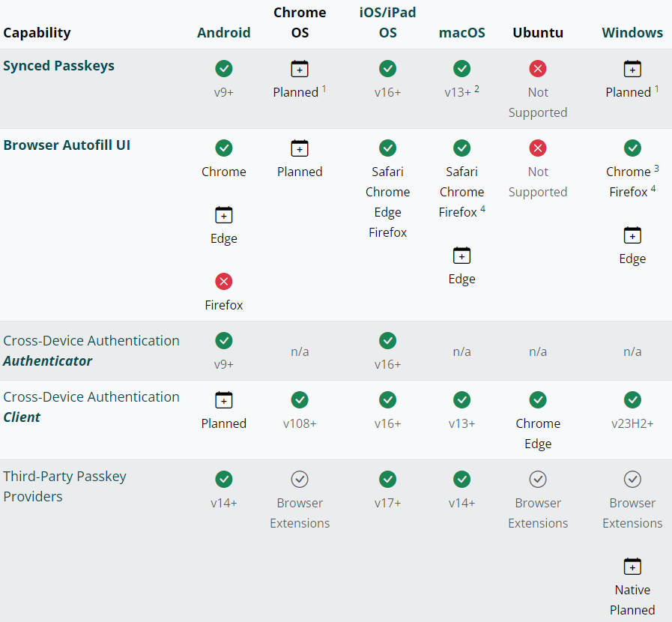Click green check above Chrome OS v108+
The image size is (672, 622).
click(300, 400)
